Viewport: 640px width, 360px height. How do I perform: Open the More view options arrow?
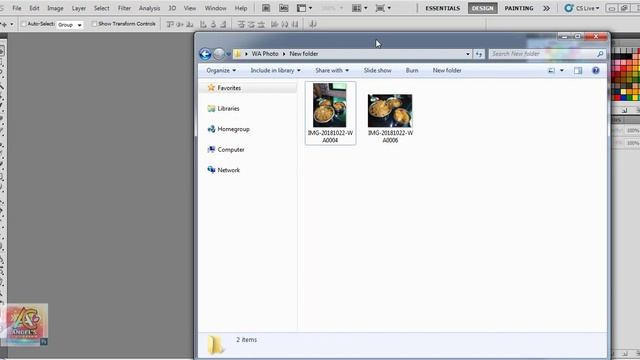point(562,71)
